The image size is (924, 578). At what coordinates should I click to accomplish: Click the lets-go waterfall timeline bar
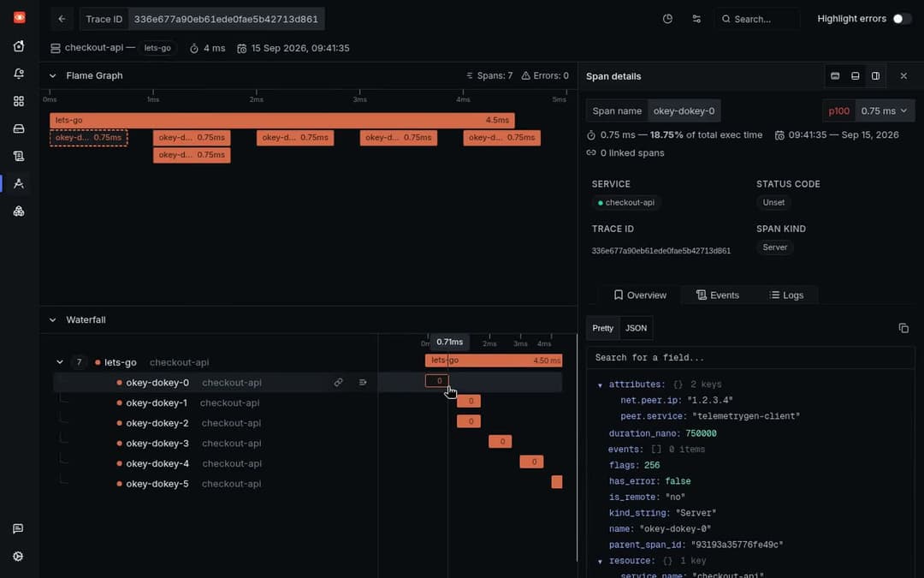[x=494, y=361]
